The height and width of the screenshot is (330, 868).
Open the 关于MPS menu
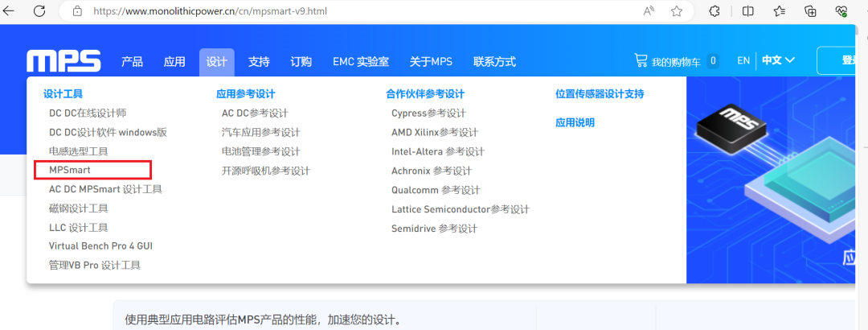pyautogui.click(x=431, y=61)
